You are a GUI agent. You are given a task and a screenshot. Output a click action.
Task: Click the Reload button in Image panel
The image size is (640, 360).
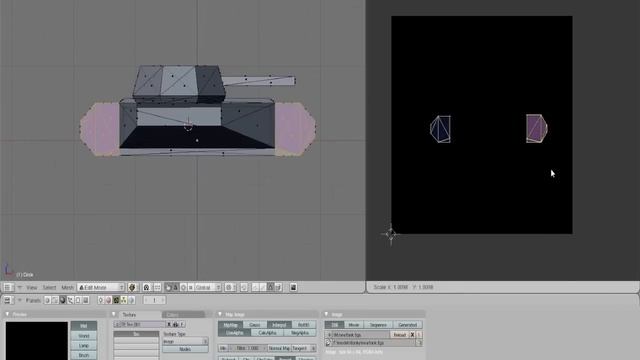400,335
